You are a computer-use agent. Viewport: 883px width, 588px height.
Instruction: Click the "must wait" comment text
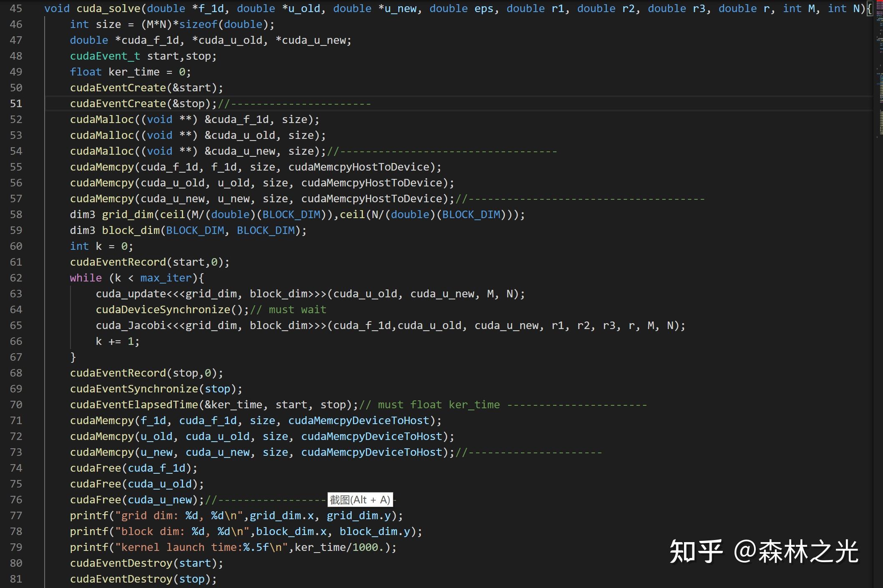(297, 309)
